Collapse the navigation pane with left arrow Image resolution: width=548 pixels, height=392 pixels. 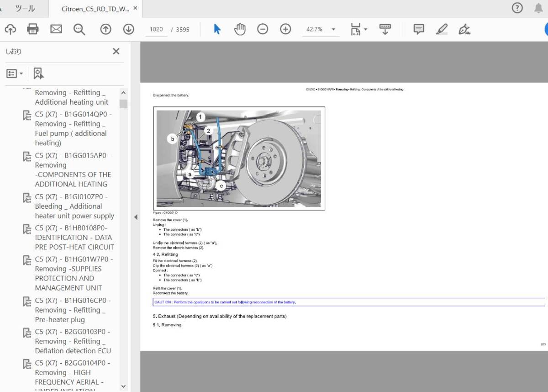136,217
